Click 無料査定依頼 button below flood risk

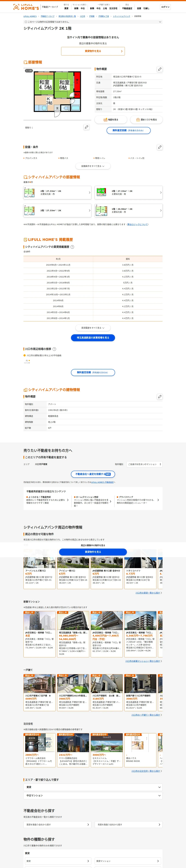coord(129,130)
